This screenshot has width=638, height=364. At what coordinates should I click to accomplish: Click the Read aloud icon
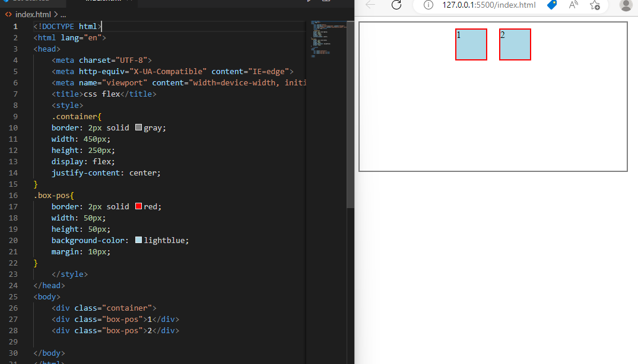click(x=573, y=5)
